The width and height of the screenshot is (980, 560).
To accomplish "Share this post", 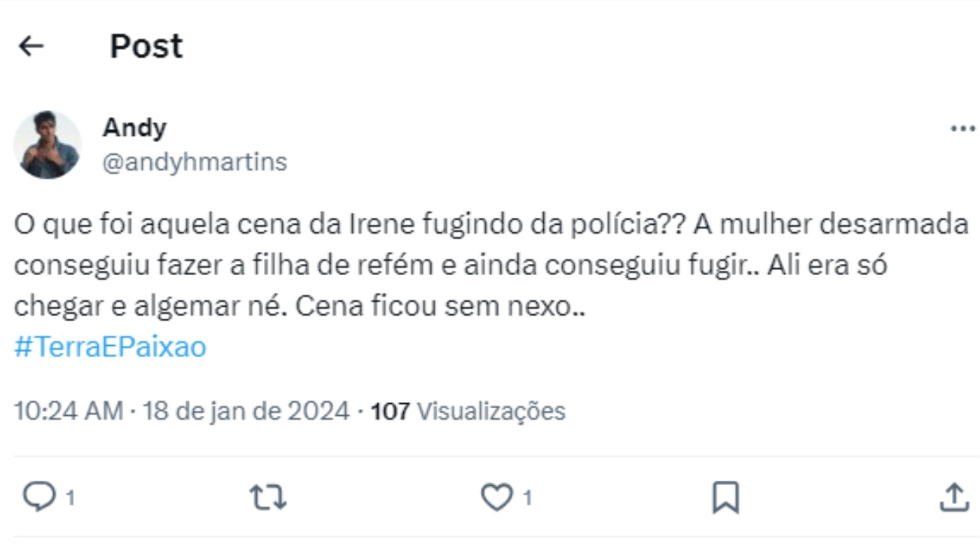I will coord(955,498).
